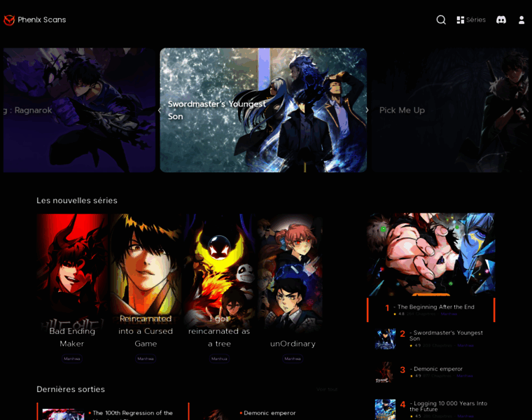This screenshot has width=532, height=420.
Task: Open rank 3 Demonic emperor title
Action: (x=437, y=369)
